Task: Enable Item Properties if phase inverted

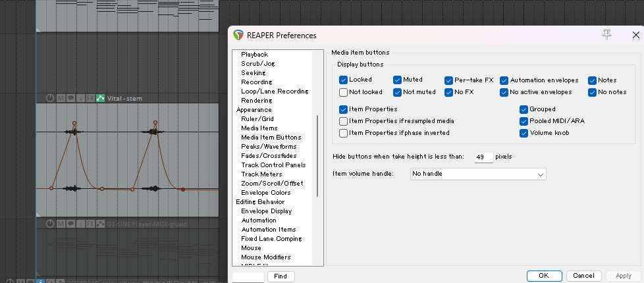Action: coord(343,133)
